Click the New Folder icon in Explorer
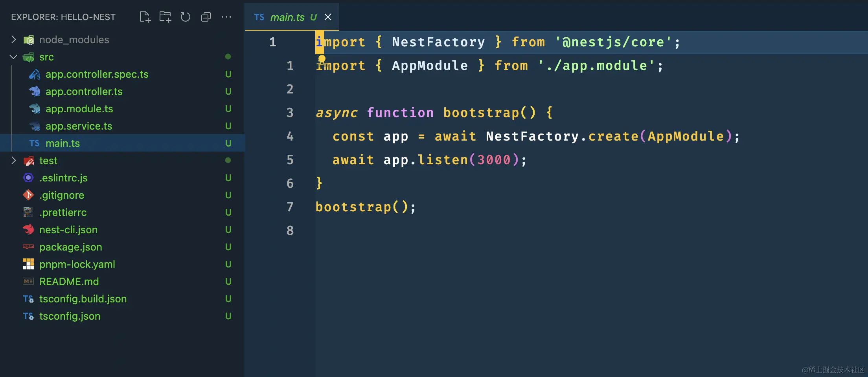Screen dimensions: 868x377 (x=165, y=17)
